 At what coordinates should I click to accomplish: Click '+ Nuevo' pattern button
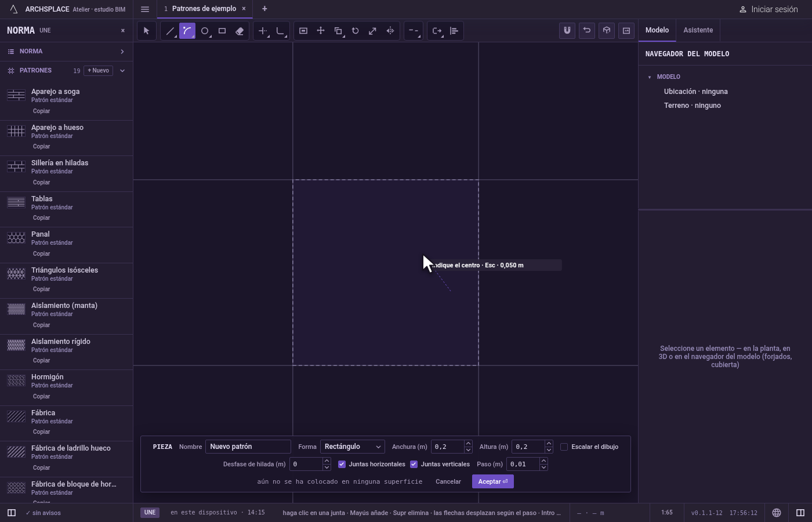(99, 71)
